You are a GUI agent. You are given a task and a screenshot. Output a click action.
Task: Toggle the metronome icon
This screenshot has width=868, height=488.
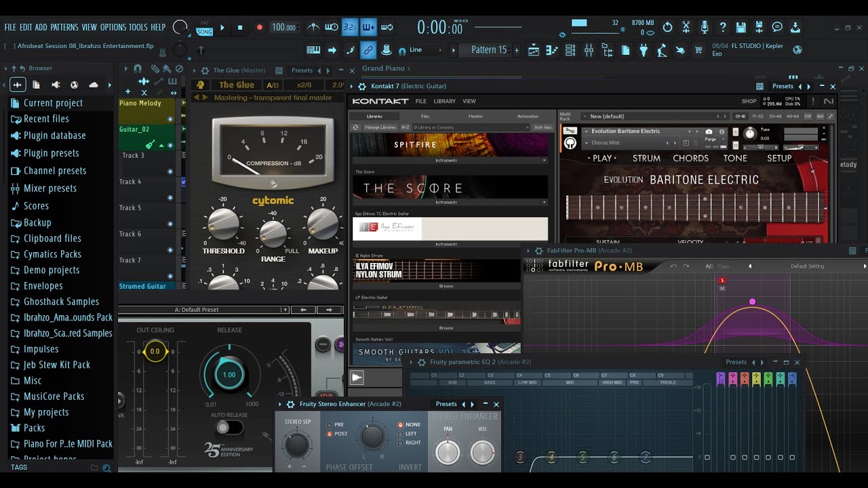313,28
